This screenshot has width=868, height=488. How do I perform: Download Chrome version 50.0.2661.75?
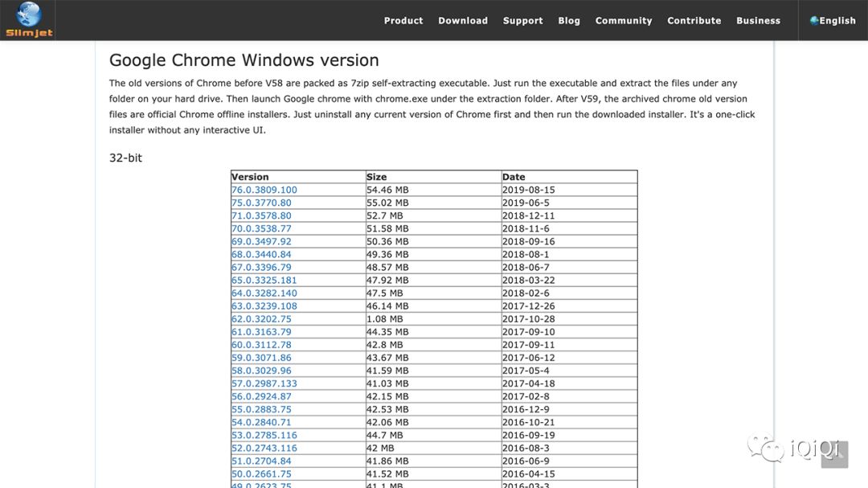tap(261, 474)
